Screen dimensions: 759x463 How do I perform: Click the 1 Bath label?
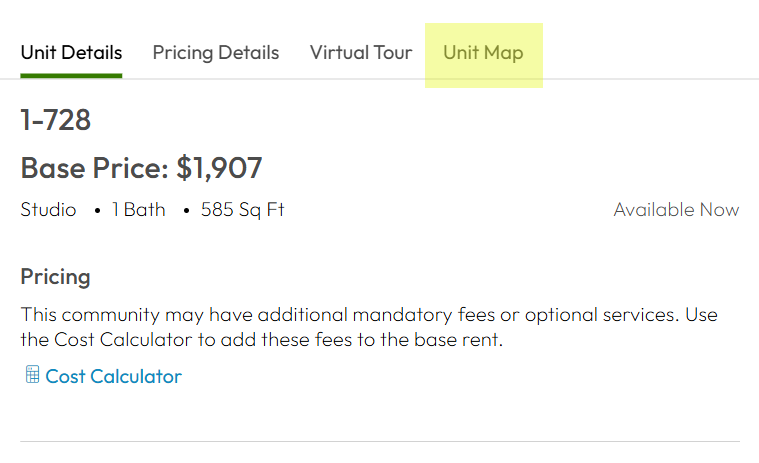138,210
